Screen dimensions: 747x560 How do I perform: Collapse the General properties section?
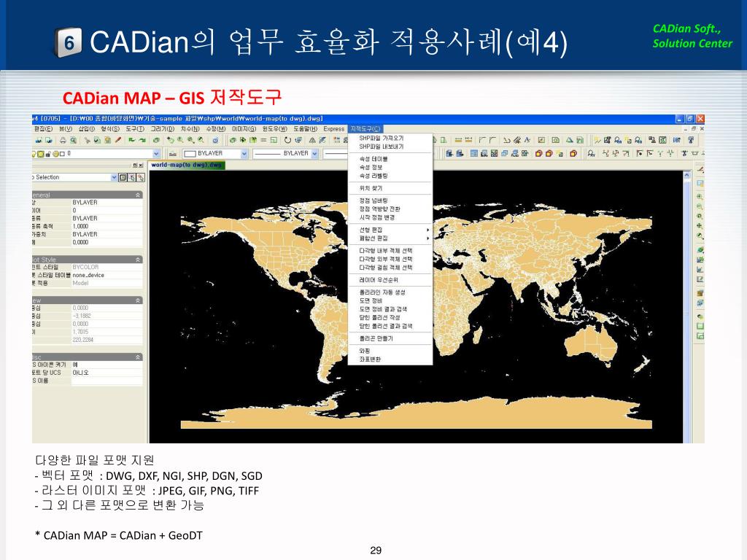click(x=138, y=195)
